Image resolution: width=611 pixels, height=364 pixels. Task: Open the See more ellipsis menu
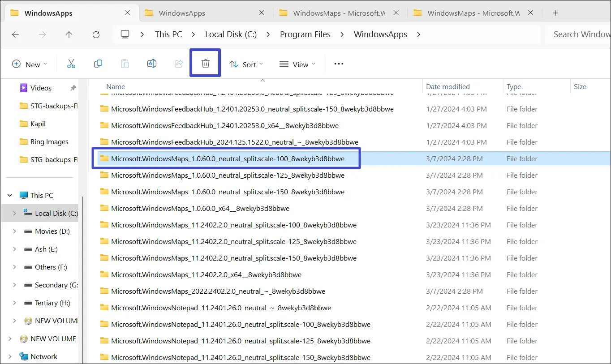(338, 64)
